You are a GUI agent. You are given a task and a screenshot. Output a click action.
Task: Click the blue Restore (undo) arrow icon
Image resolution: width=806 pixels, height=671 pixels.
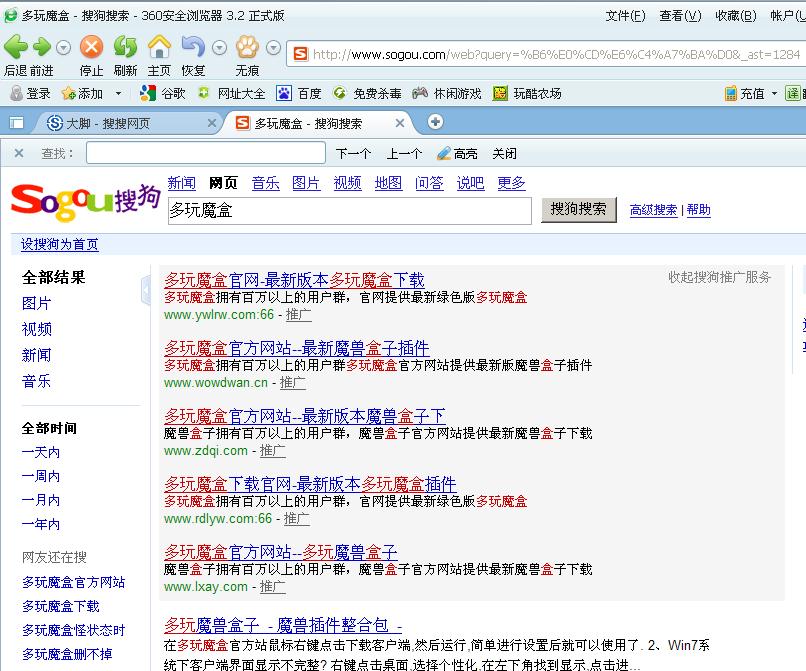[x=193, y=47]
